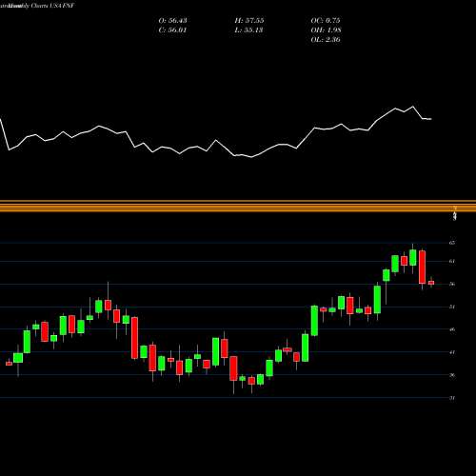
Task: Click the close price value C: 56.01
Action: 172,30
